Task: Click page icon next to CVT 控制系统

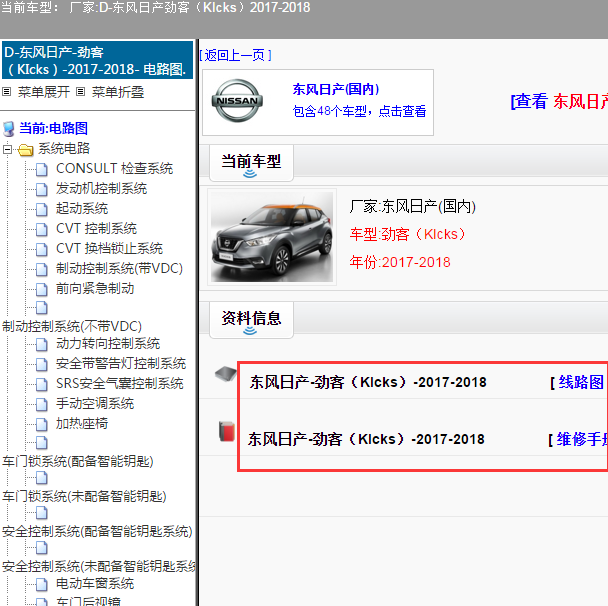Action: click(41, 229)
